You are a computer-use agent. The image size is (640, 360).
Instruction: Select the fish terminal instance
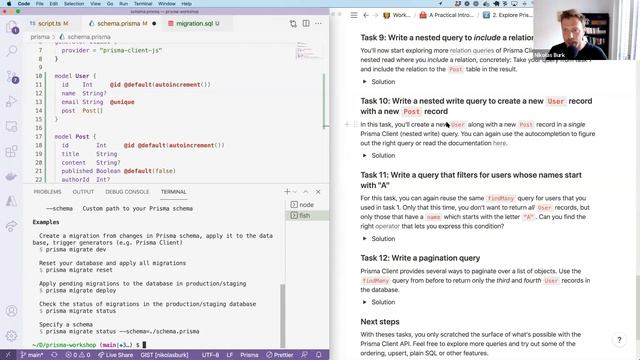[307, 216]
